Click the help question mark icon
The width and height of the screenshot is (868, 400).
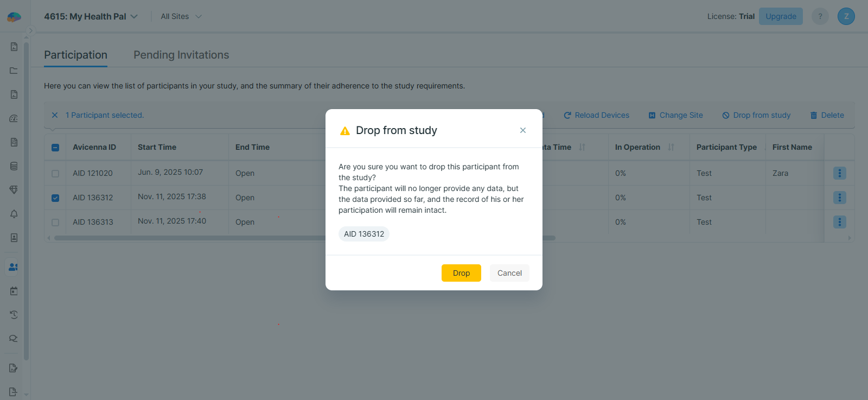[820, 16]
